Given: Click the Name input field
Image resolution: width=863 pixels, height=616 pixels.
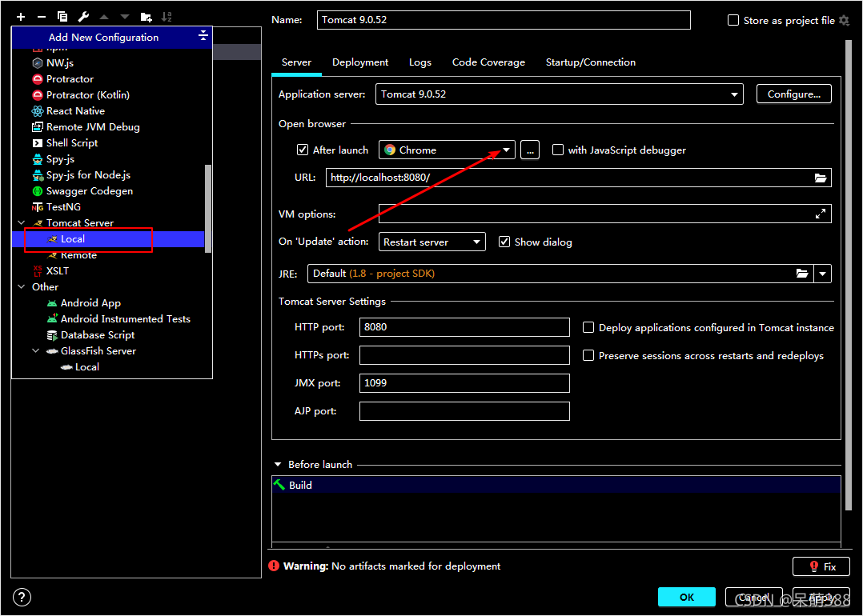Looking at the screenshot, I should [x=504, y=20].
